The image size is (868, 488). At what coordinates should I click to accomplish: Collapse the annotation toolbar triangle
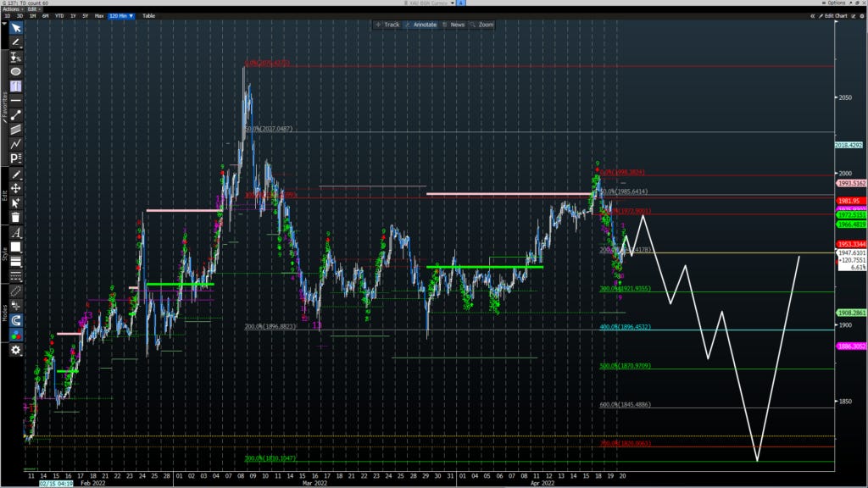(x=4, y=24)
